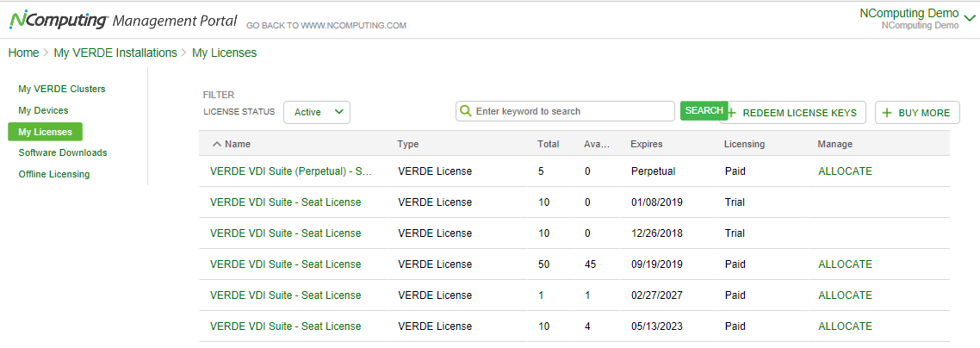
Task: Click ALLOCATE for the Perpetual license
Action: 845,171
